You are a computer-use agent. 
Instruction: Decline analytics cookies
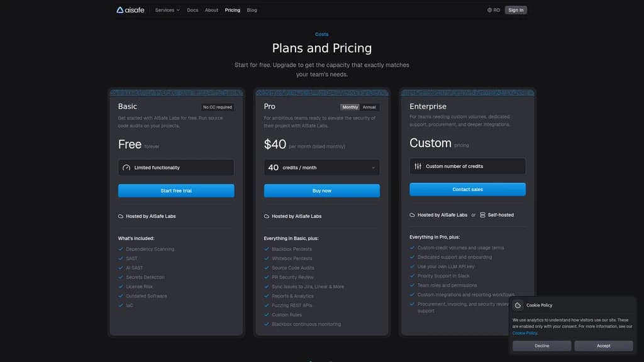click(x=541, y=346)
